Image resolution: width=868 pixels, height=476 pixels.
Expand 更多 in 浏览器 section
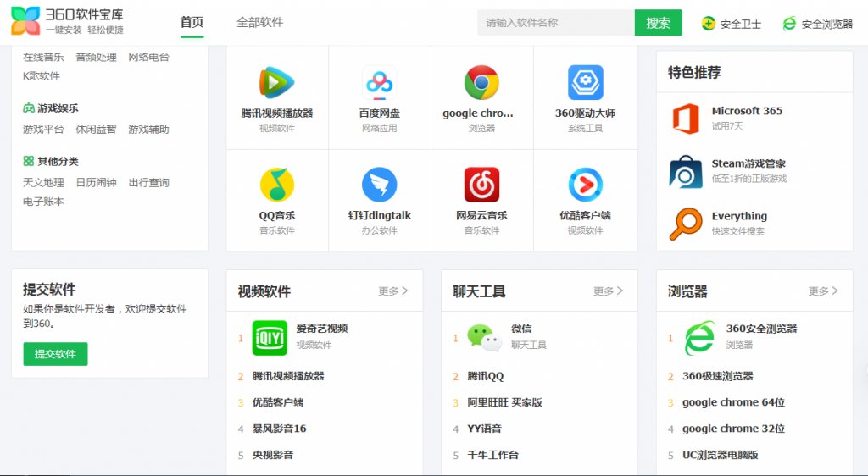tap(822, 291)
